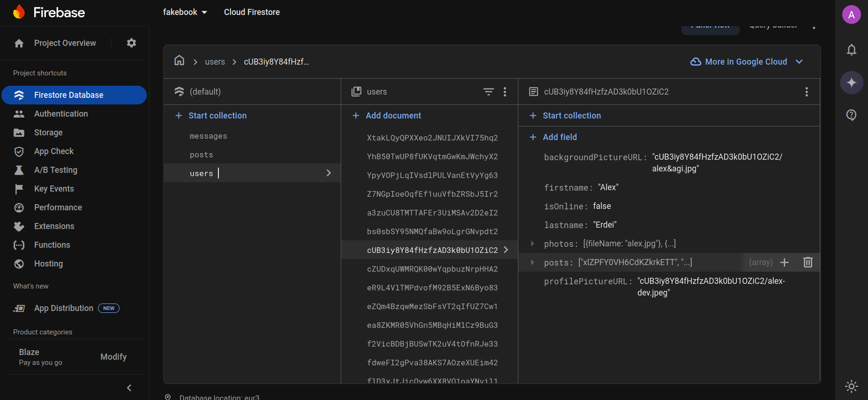Start collection in default database panel
868x400 pixels.
pos(211,116)
